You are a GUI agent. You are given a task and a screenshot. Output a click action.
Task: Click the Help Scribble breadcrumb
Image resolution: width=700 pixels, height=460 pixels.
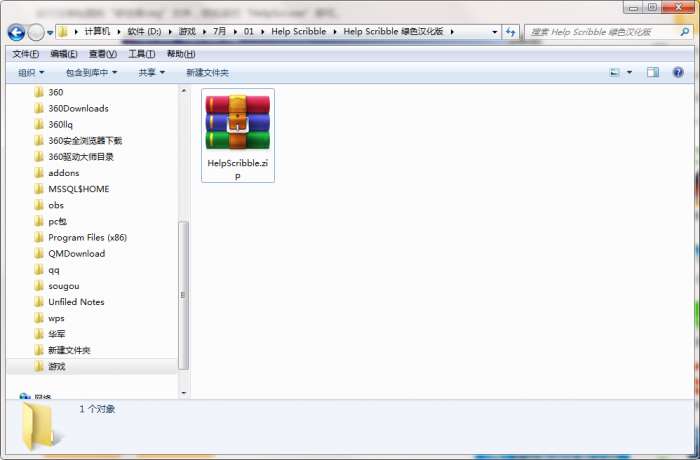coord(299,31)
